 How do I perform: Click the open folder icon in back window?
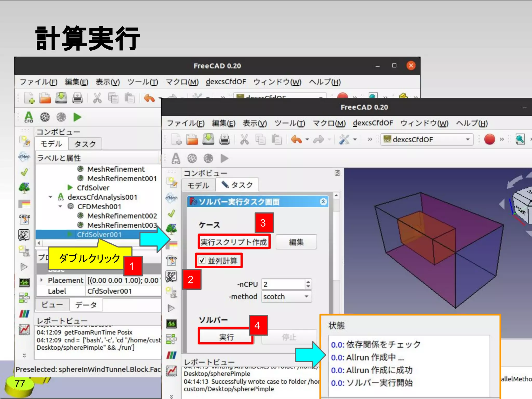[45, 98]
